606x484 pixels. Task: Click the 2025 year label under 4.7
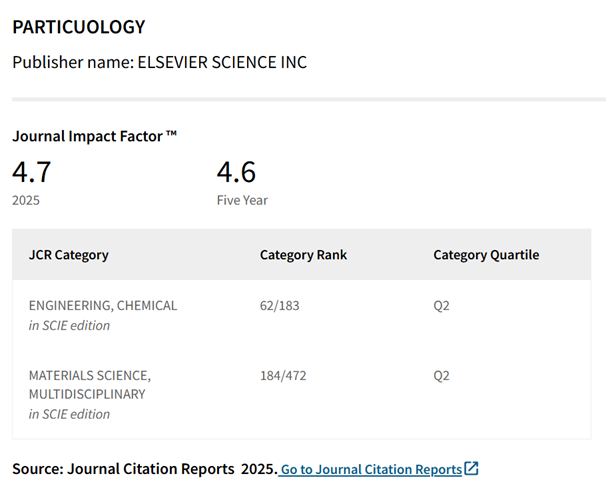26,200
